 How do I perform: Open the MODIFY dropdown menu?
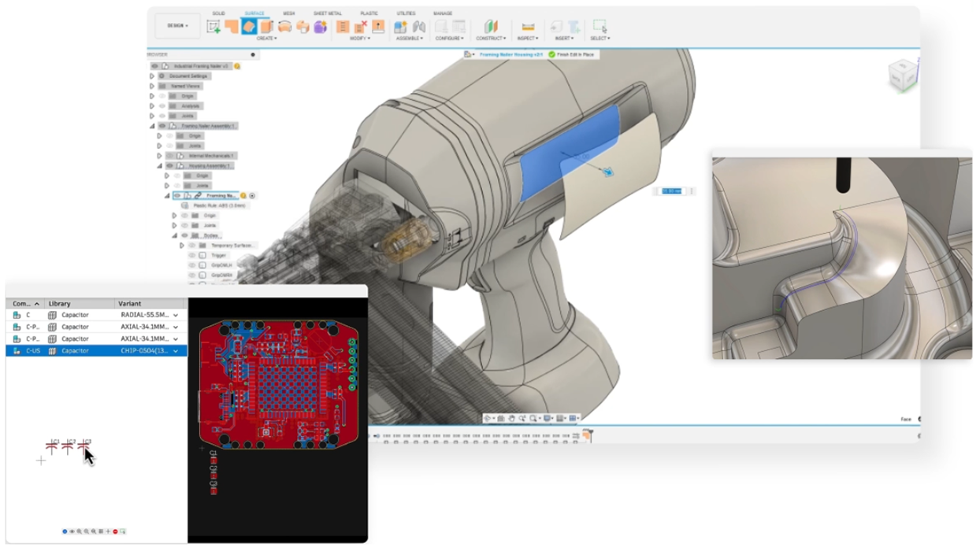click(360, 38)
